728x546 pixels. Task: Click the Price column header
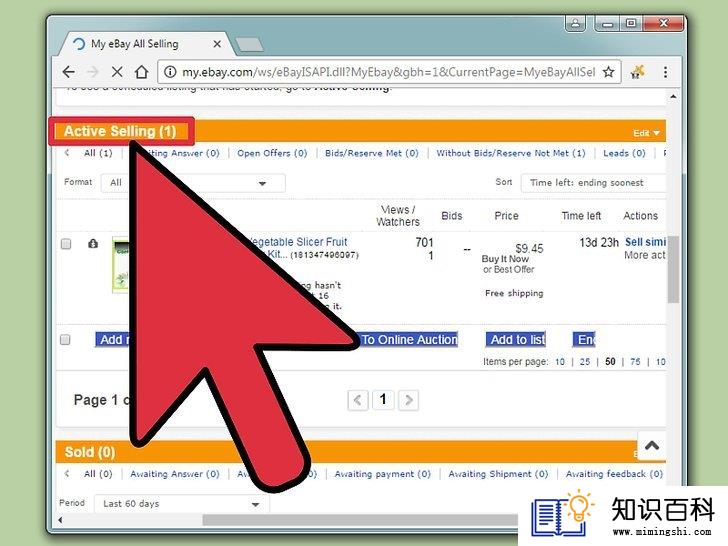pyautogui.click(x=507, y=216)
